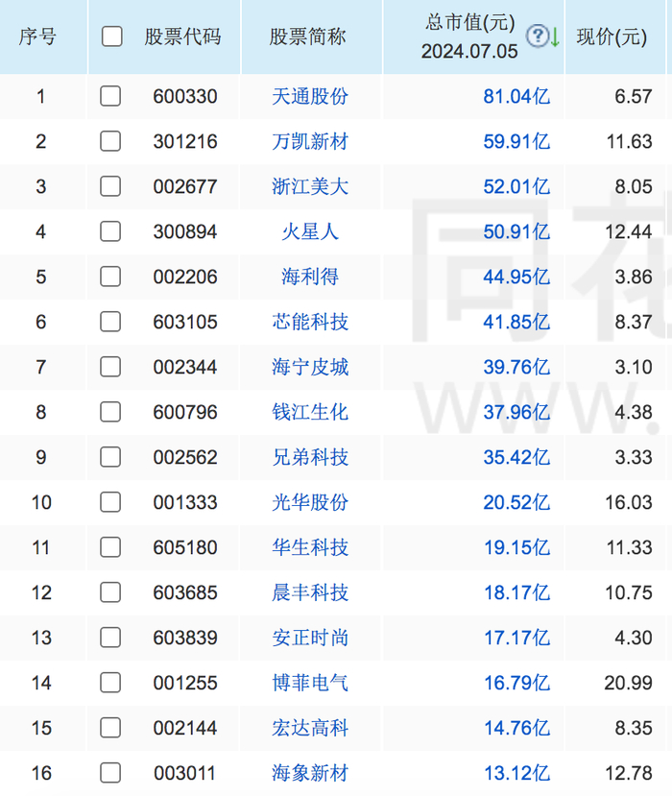Check the box for stock 603105
Image resolution: width=672 pixels, height=796 pixels.
pos(110,322)
